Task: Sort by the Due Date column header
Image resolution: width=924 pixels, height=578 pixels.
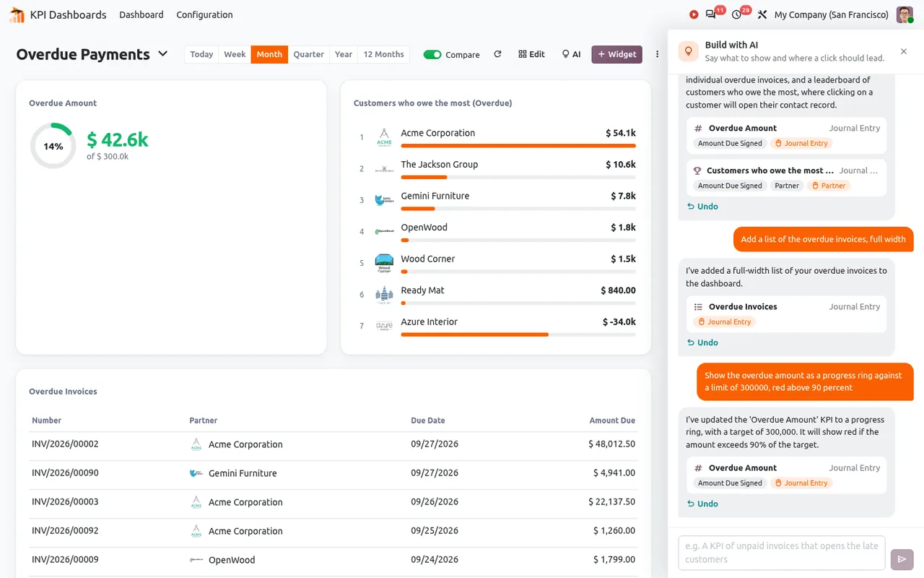Action: pos(428,420)
